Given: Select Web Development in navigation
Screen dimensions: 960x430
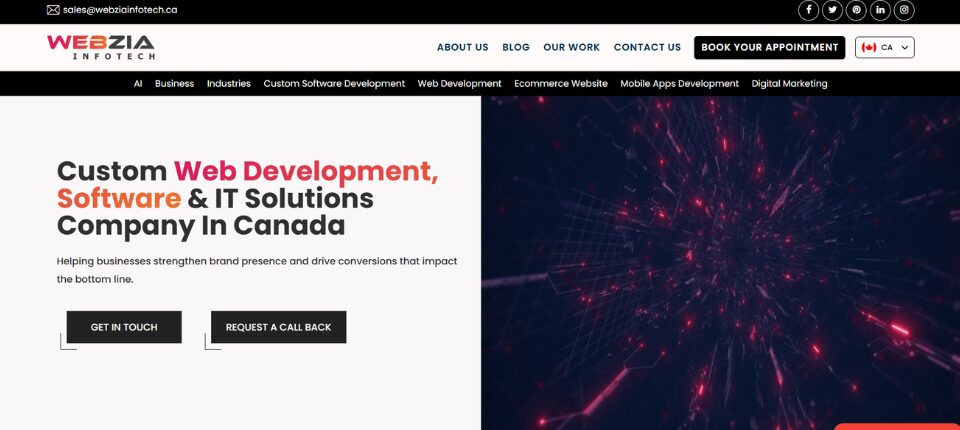Looking at the screenshot, I should (459, 83).
